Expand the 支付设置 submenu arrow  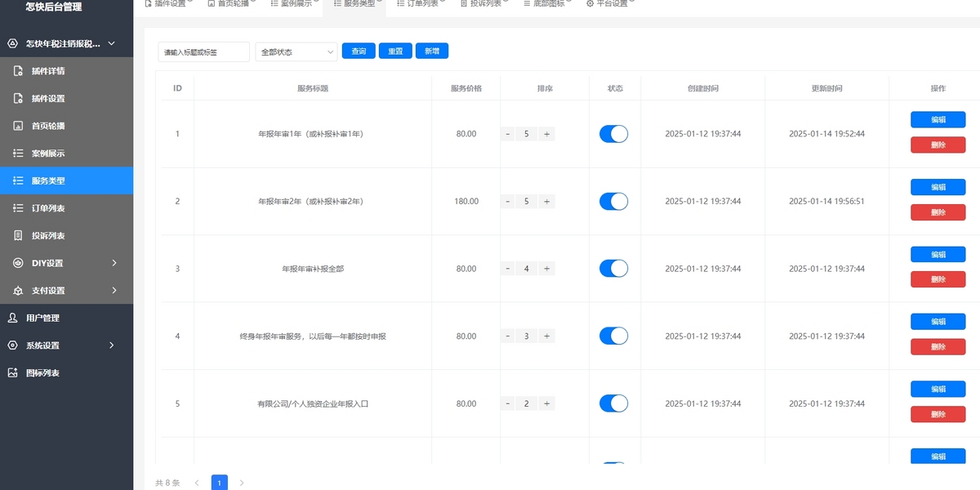click(x=114, y=290)
